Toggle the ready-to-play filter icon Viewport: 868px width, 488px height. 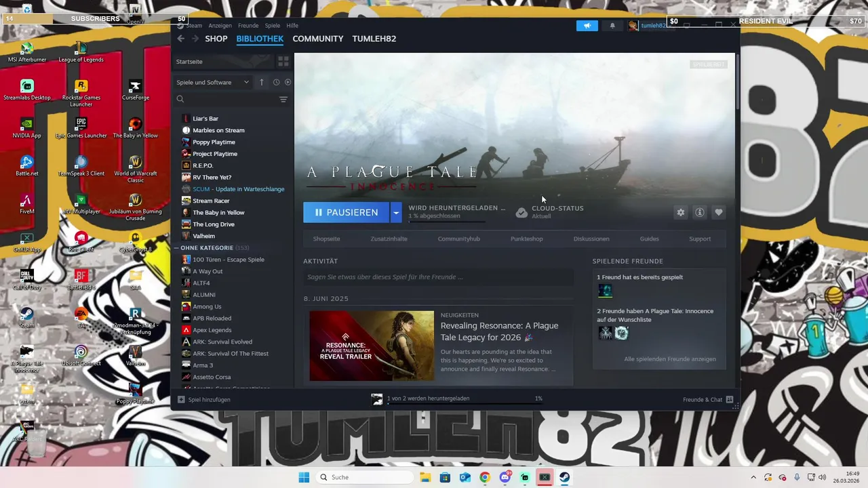point(288,82)
